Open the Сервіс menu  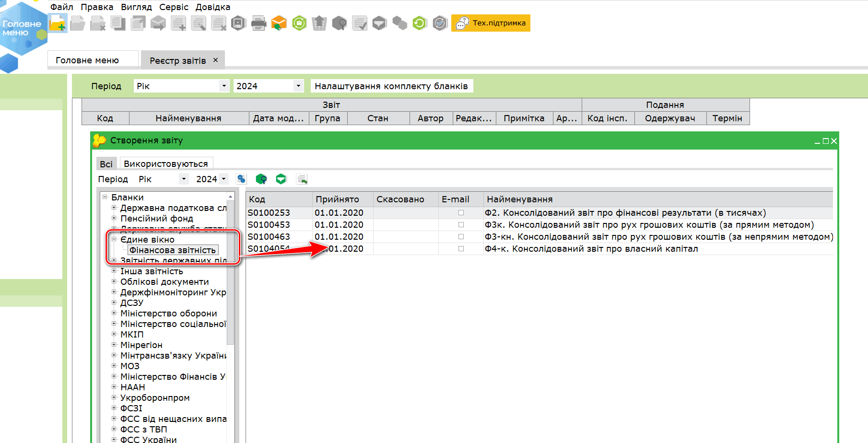(x=174, y=7)
